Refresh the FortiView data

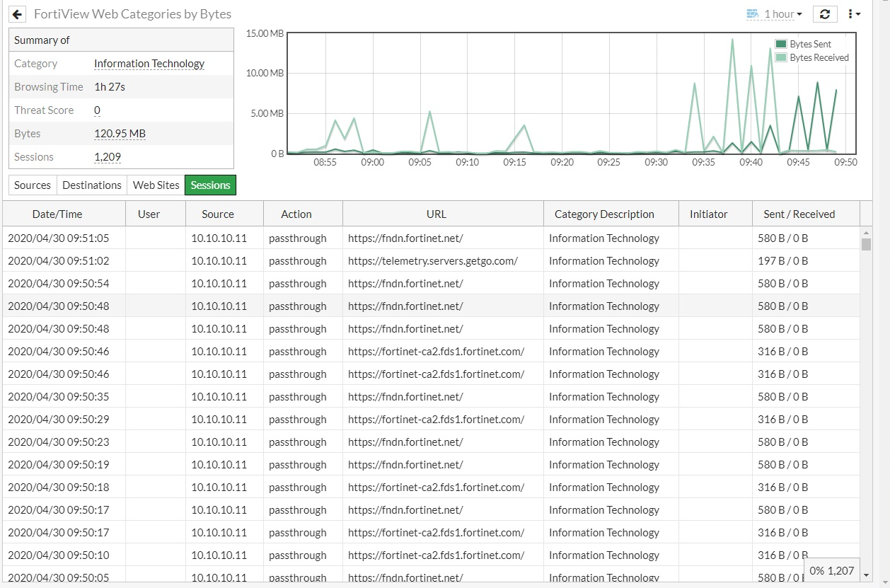(825, 14)
